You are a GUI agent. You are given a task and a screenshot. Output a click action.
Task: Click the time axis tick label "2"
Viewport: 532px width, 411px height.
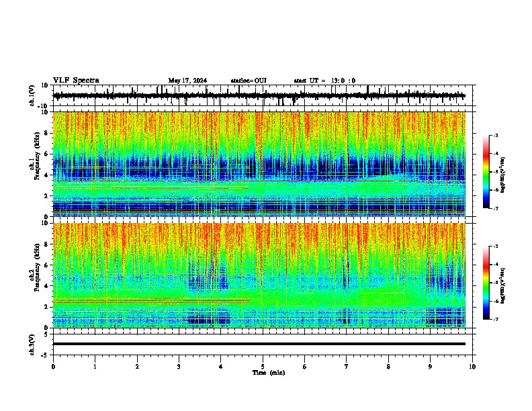[137, 367]
